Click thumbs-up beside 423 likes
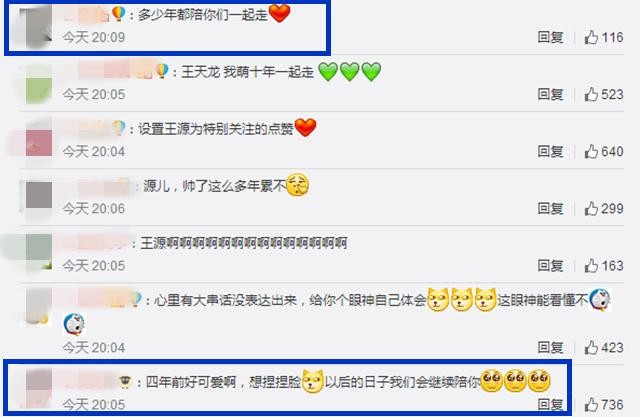Screen dimensions: 640x417 tap(591, 348)
